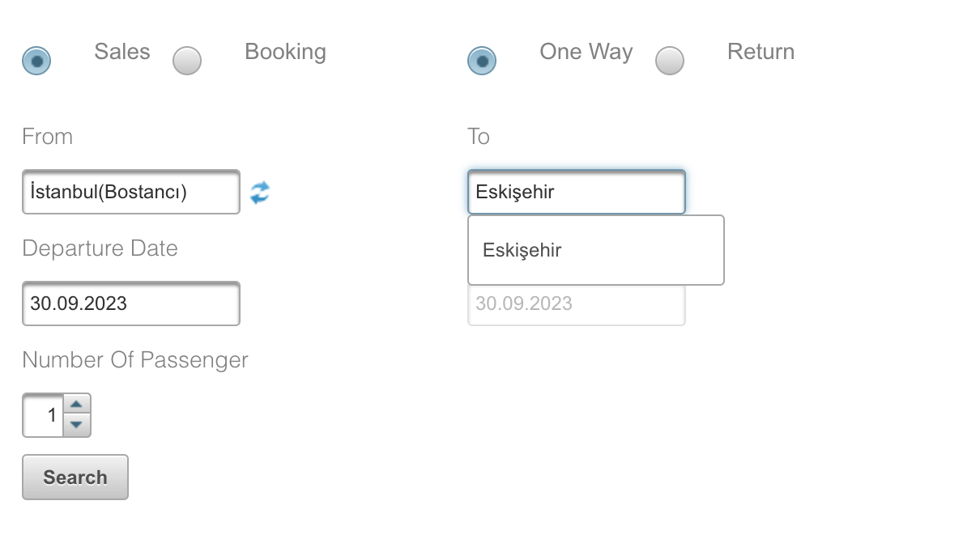
Task: Click the Search button
Action: [75, 477]
